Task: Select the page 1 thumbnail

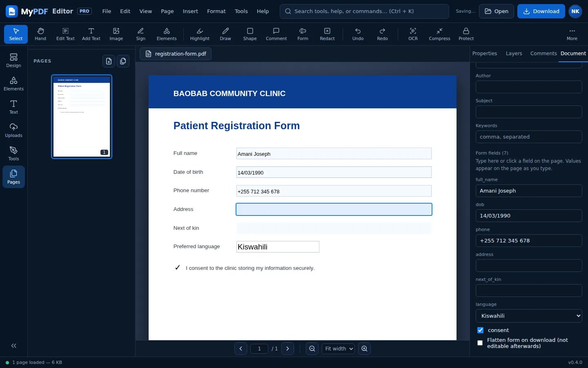Action: point(82,117)
